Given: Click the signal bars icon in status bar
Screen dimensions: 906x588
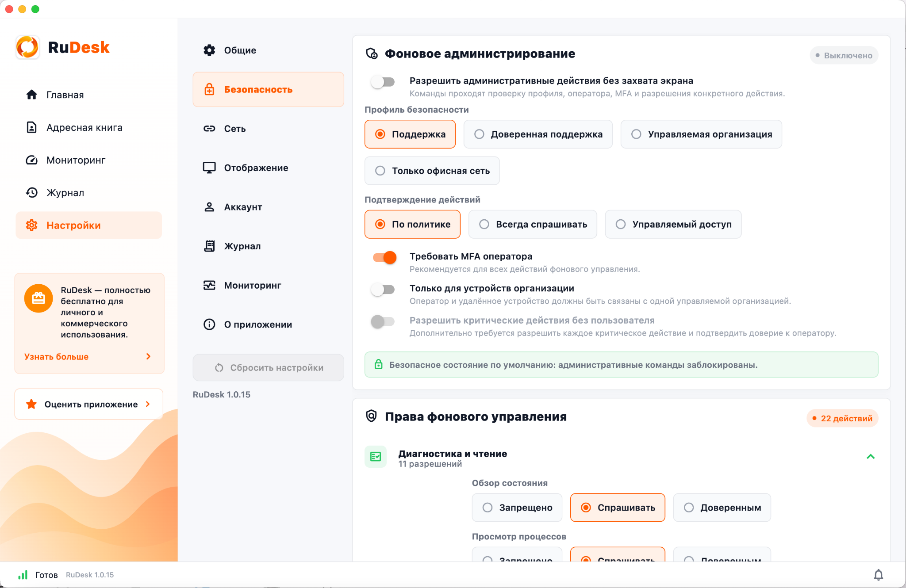Looking at the screenshot, I should [x=23, y=575].
